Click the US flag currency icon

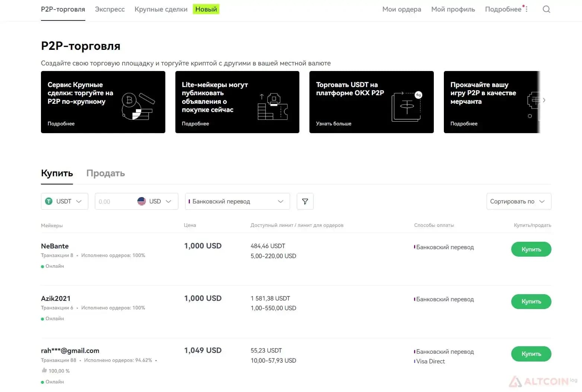[x=141, y=201]
